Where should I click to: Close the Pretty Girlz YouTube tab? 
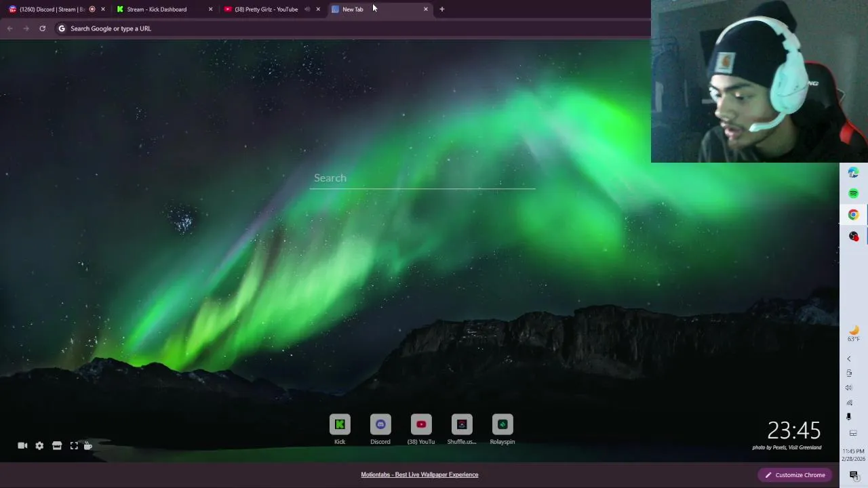(x=318, y=9)
